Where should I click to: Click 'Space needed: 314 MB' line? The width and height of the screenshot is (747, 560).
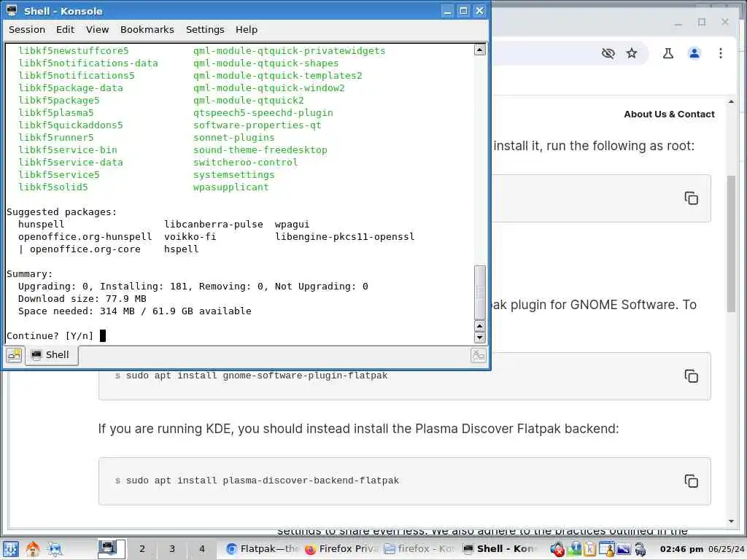(x=134, y=311)
